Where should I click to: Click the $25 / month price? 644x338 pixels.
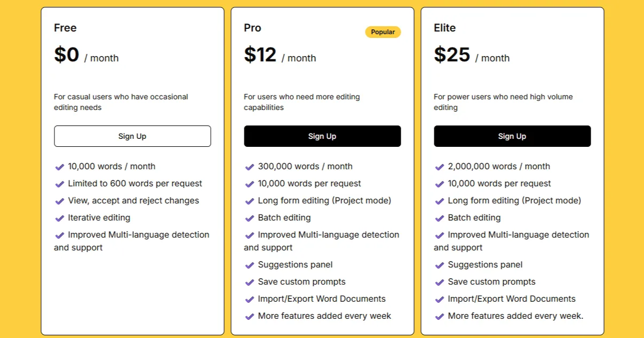(471, 56)
